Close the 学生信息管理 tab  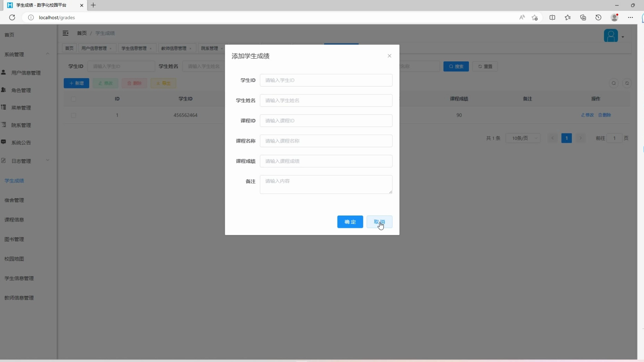(151, 49)
